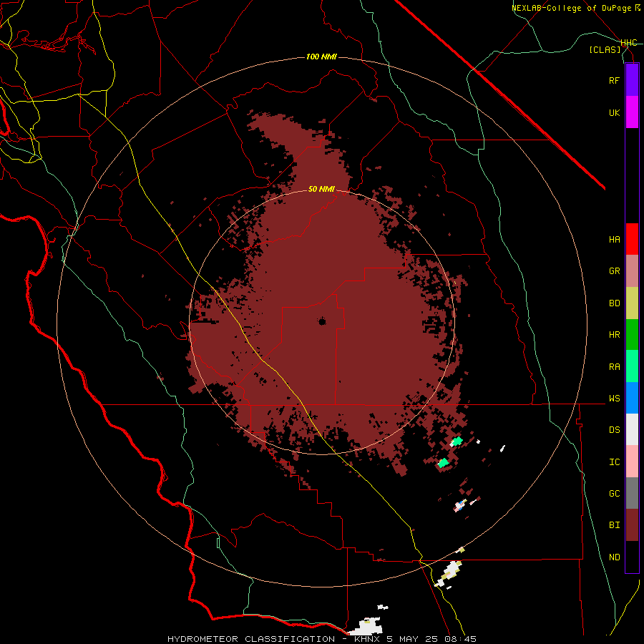Click the WS legend label
The width and height of the screenshot is (644, 644).
pyautogui.click(x=614, y=399)
